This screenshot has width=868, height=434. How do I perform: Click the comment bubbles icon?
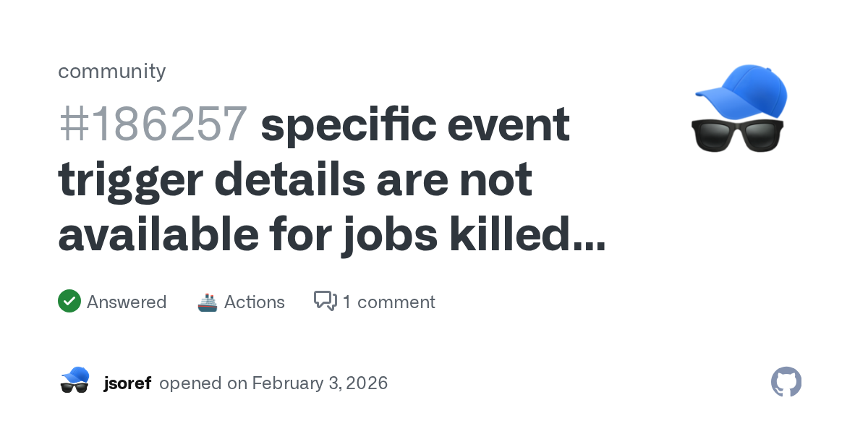click(x=325, y=301)
